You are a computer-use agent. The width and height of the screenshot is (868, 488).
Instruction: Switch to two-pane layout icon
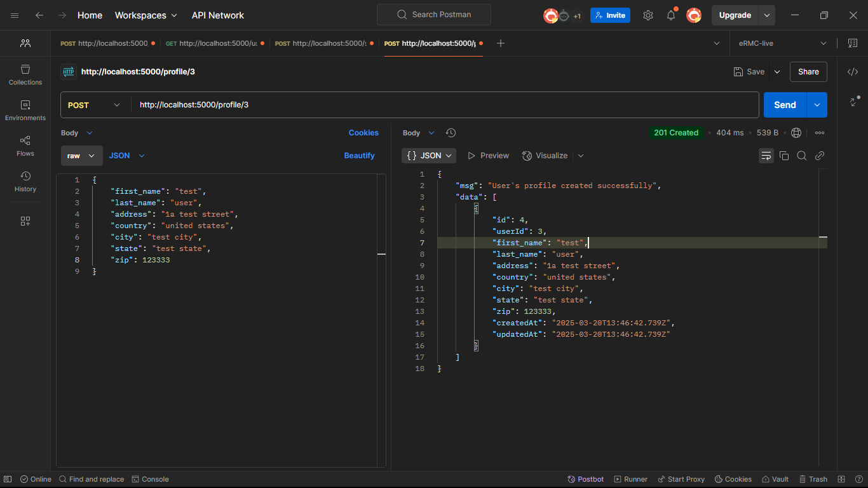pos(841,479)
